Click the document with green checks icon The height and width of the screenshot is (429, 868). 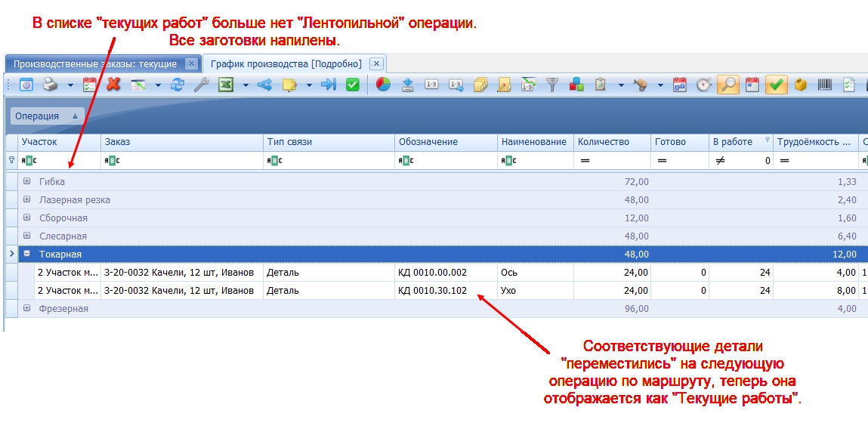[x=848, y=85]
